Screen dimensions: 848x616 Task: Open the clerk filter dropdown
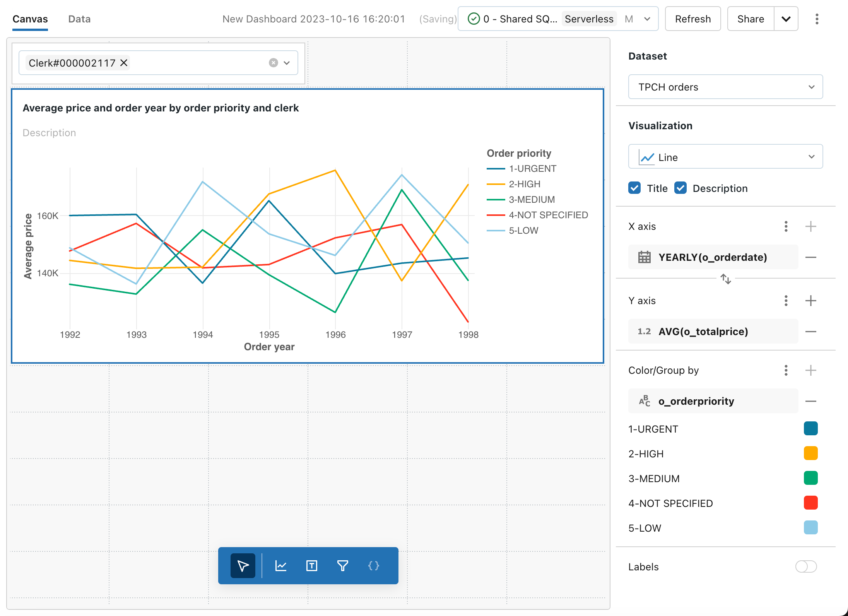[286, 63]
